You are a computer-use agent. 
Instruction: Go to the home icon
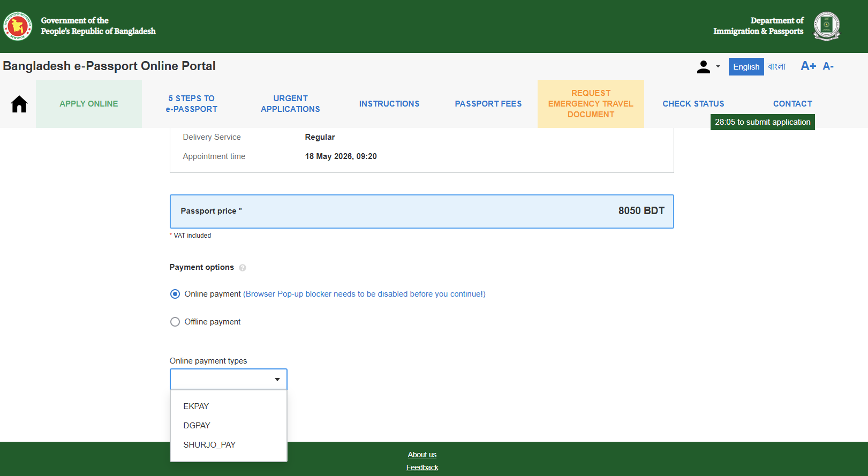point(19,104)
